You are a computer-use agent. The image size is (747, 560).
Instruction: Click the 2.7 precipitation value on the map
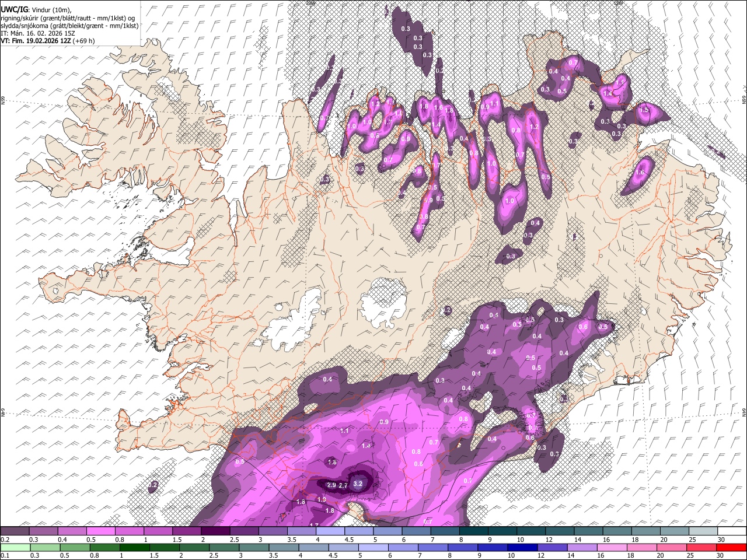point(343,485)
